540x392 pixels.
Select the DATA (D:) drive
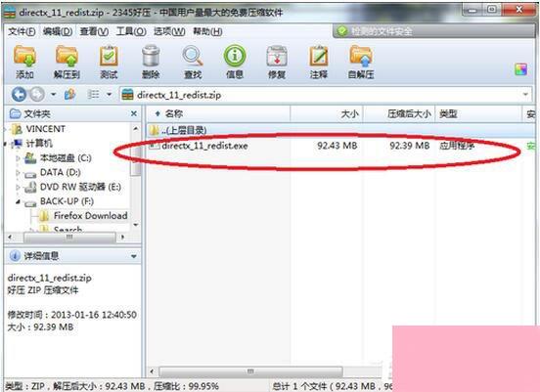click(61, 172)
